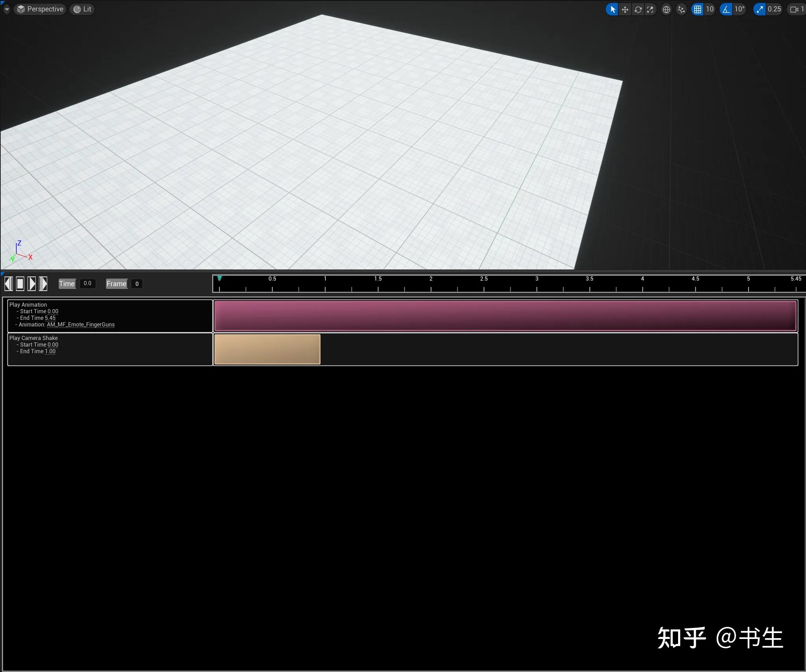Click the Frame number input field

click(137, 284)
